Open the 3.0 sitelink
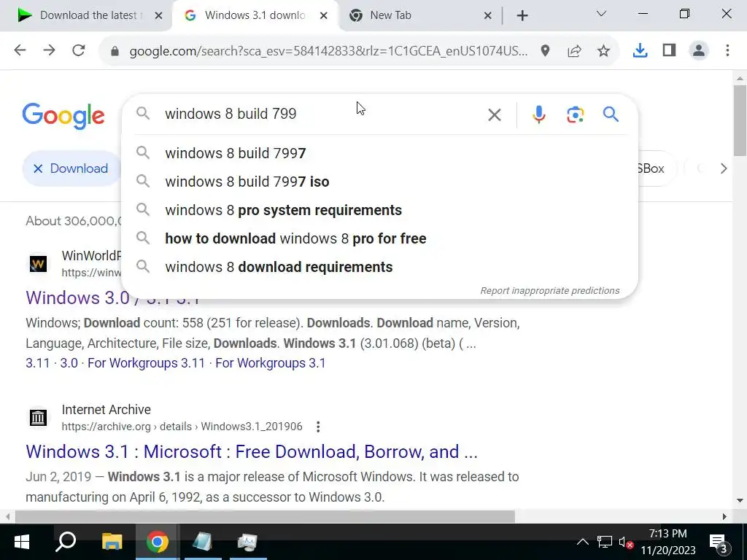The image size is (747, 560). pos(69,363)
